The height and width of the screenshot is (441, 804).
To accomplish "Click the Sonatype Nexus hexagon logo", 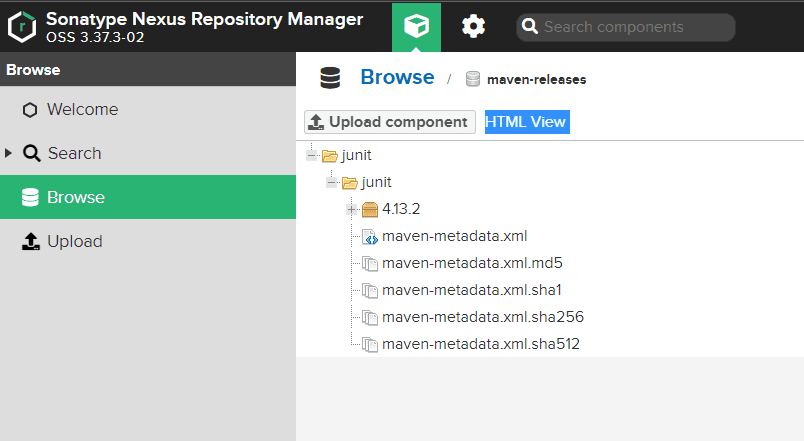I will [x=22, y=26].
